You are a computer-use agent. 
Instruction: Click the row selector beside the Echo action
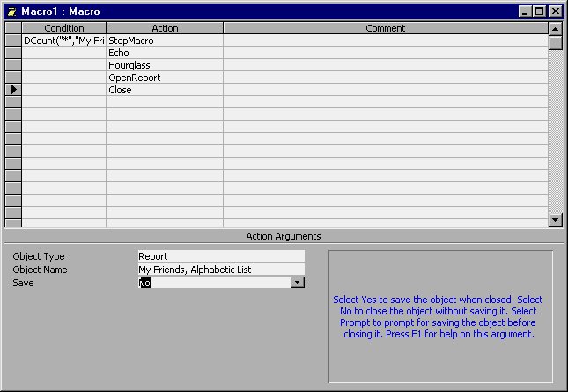click(12, 53)
